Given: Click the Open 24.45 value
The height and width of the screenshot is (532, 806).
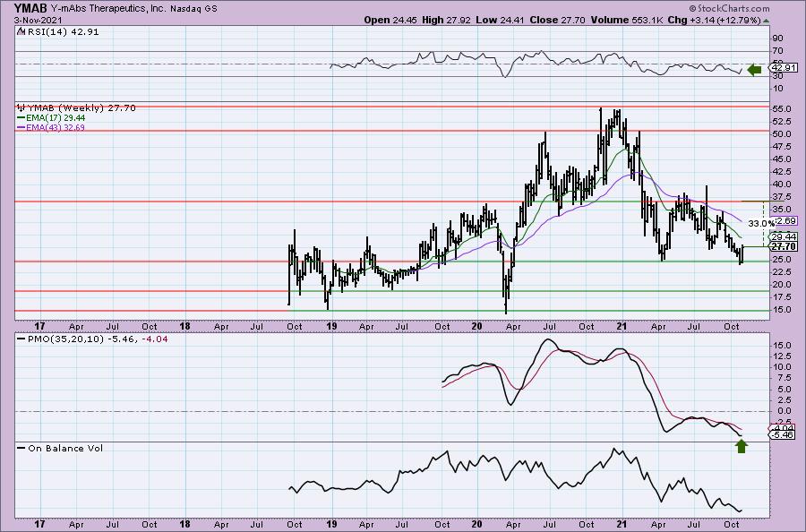Looking at the screenshot, I should coord(390,20).
